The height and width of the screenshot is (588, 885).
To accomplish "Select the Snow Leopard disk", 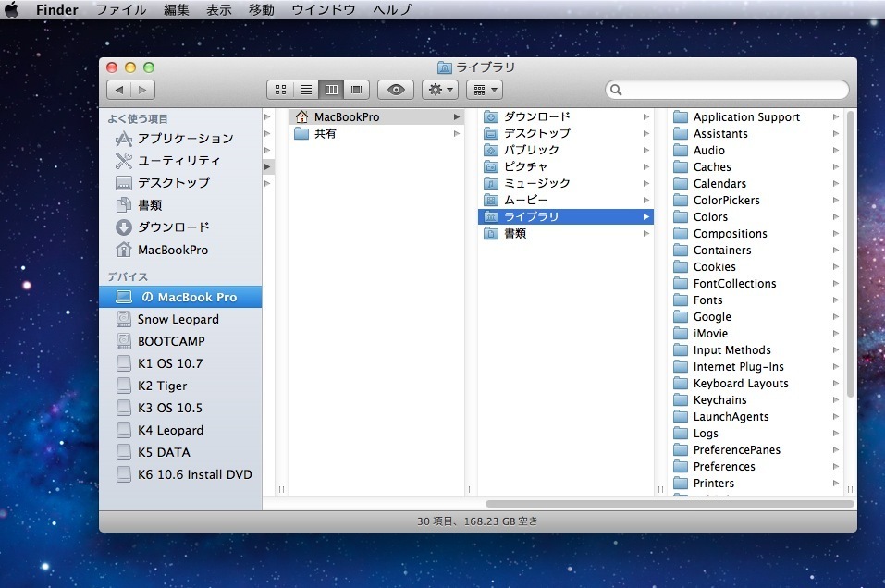I will pos(178,319).
